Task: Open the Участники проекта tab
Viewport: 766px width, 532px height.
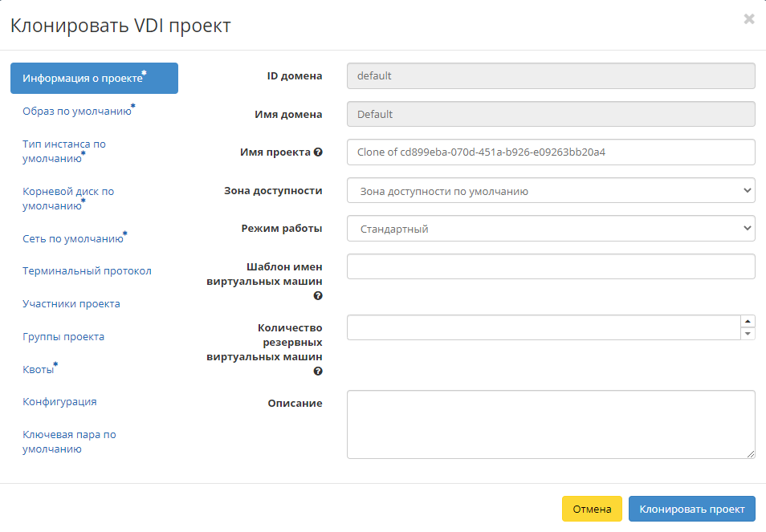Action: 71,304
